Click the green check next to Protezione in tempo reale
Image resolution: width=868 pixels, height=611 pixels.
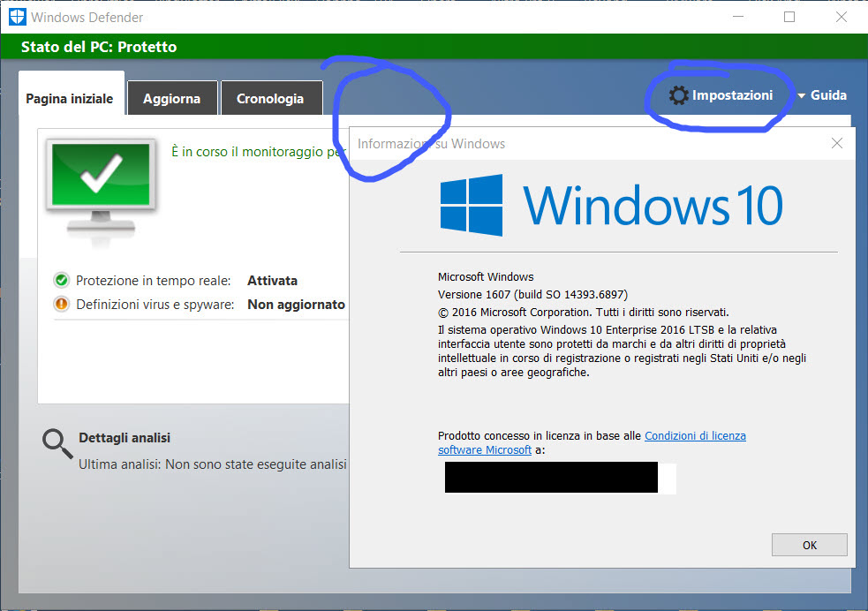tap(62, 280)
